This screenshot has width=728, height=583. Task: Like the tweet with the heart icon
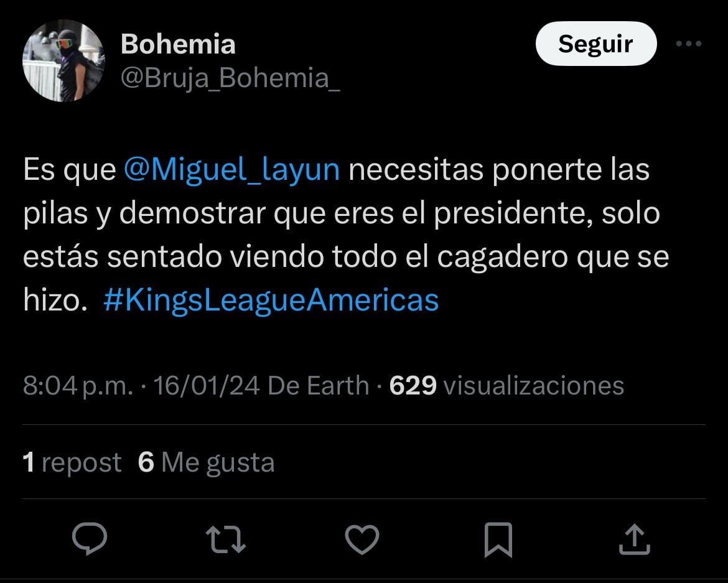[363, 539]
